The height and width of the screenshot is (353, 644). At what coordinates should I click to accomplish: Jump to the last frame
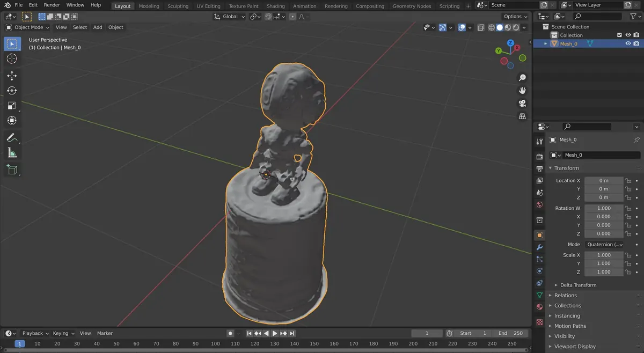(x=292, y=333)
